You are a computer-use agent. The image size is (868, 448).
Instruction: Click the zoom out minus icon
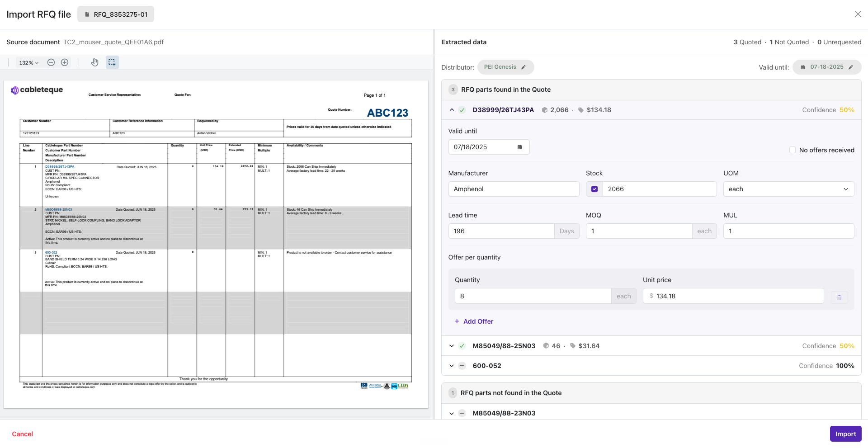[51, 62]
